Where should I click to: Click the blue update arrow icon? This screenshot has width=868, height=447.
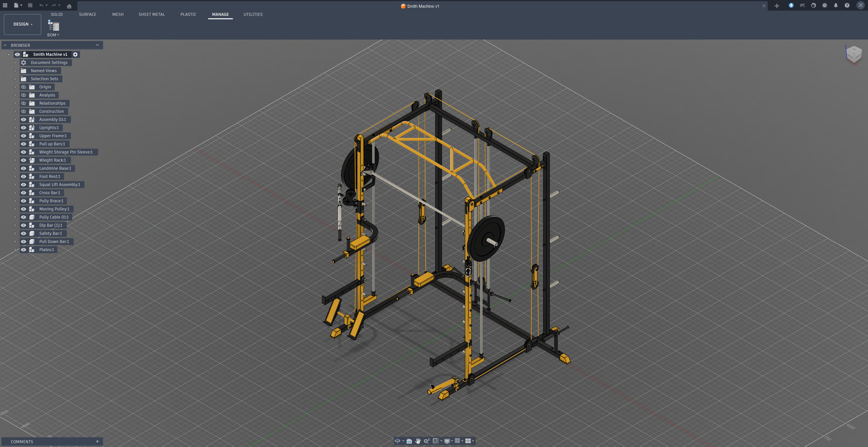[791, 5]
